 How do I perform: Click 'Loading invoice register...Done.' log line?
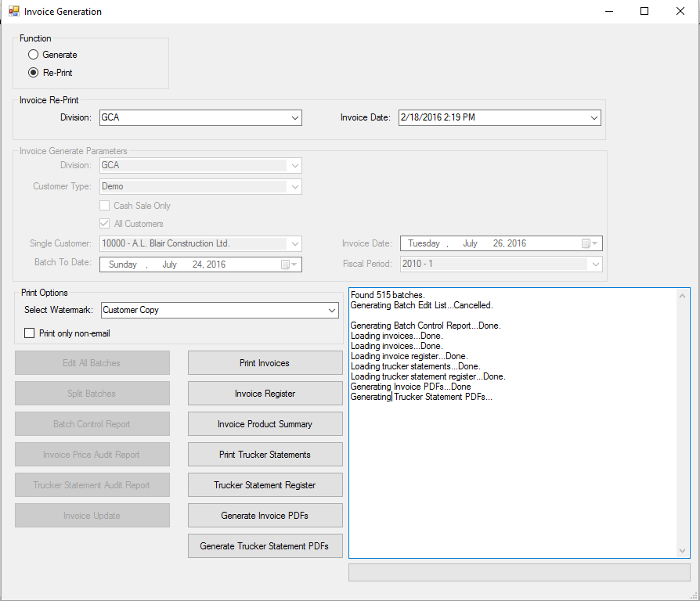409,356
